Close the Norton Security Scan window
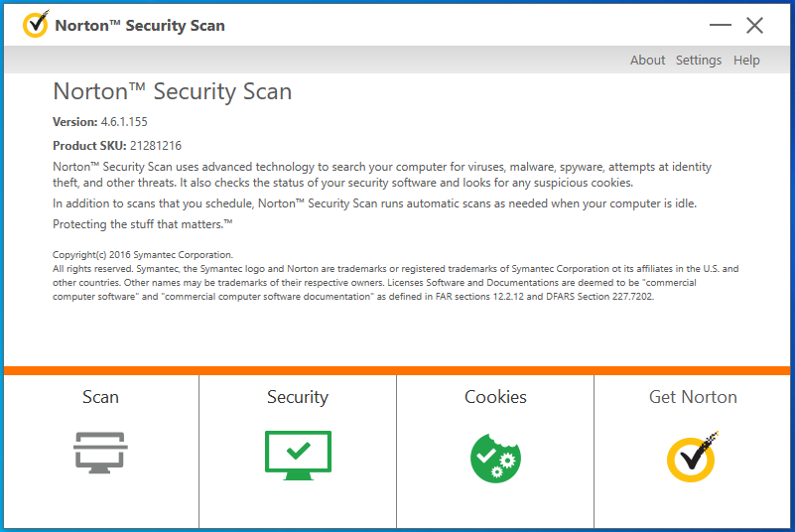The height and width of the screenshot is (532, 795). (x=755, y=25)
